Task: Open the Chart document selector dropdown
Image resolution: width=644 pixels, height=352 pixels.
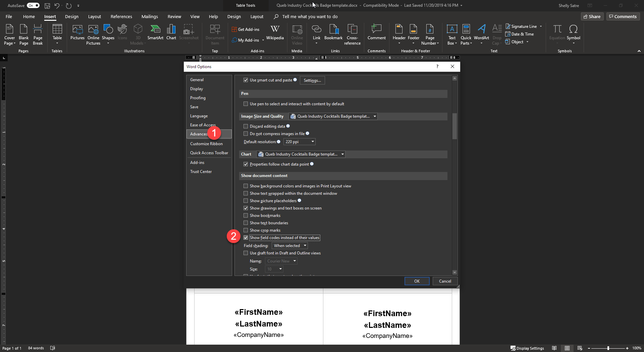Action: point(301,154)
